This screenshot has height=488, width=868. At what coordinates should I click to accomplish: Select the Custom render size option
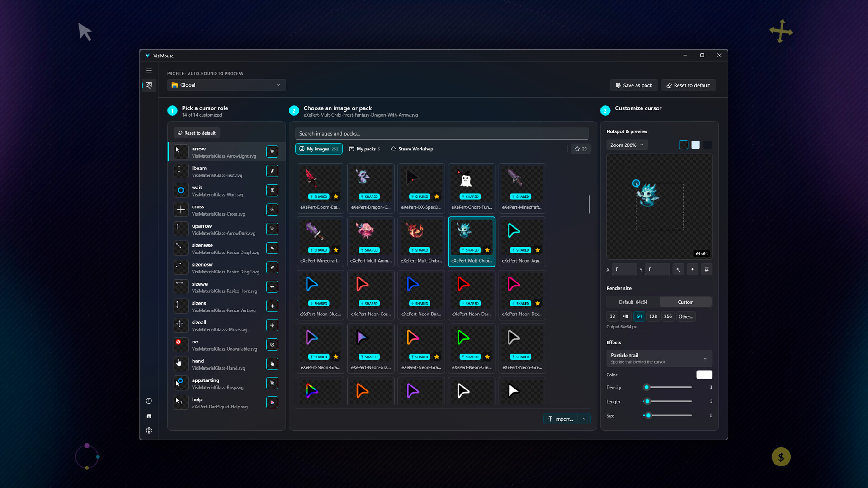685,302
